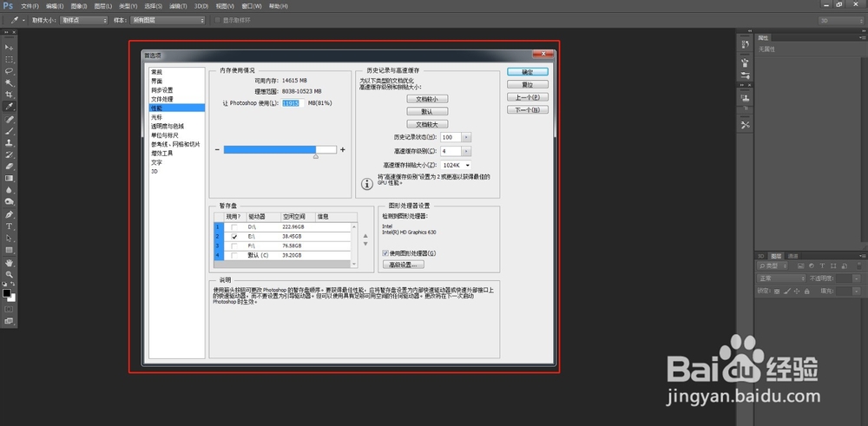Screen dimensions: 868x426
Task: Click the Photoshop memory usage slider
Action: point(280,150)
